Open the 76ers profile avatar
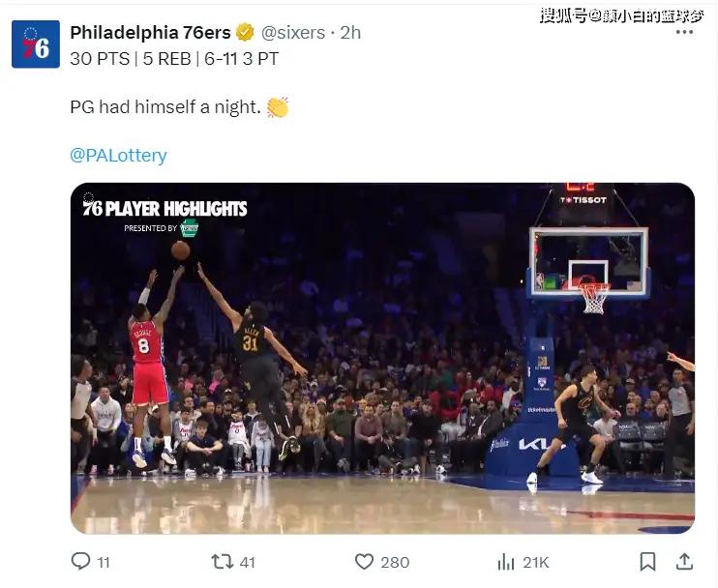The height and width of the screenshot is (588, 718). tap(36, 44)
